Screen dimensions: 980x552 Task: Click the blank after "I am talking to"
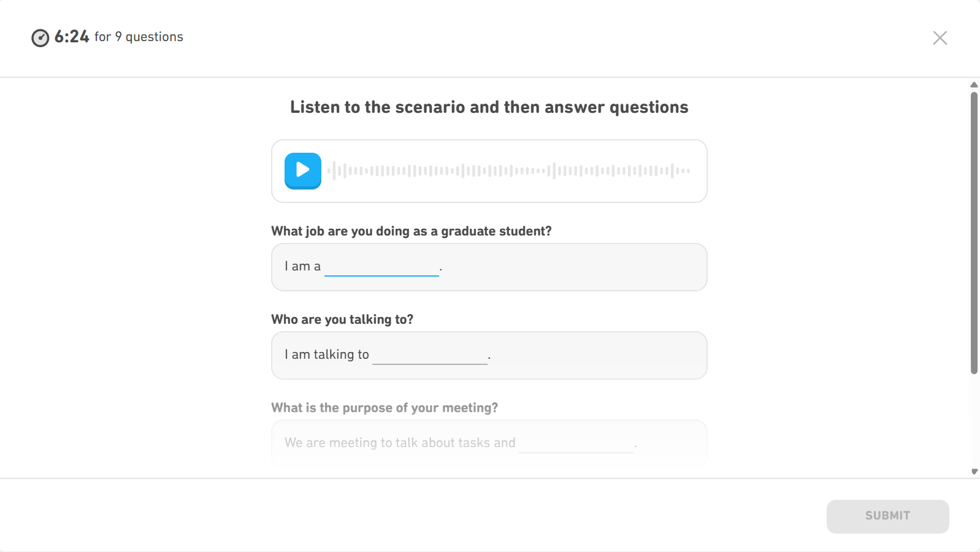[x=429, y=355]
